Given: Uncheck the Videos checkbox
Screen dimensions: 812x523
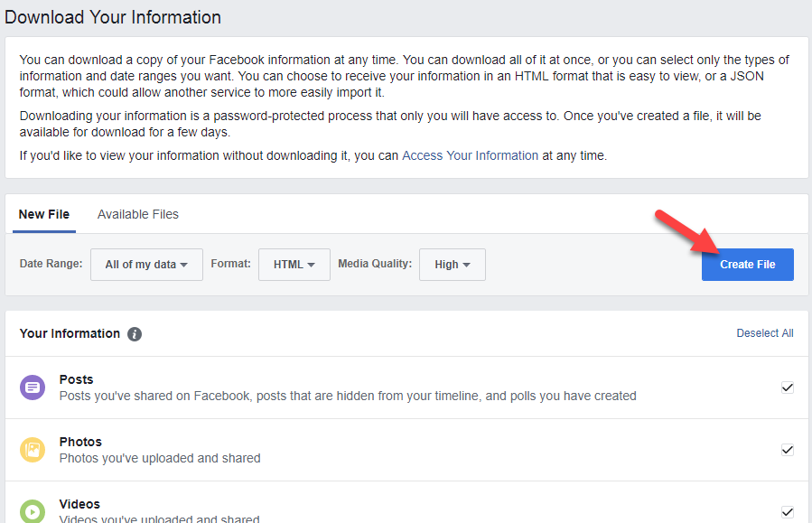Looking at the screenshot, I should 787,511.
